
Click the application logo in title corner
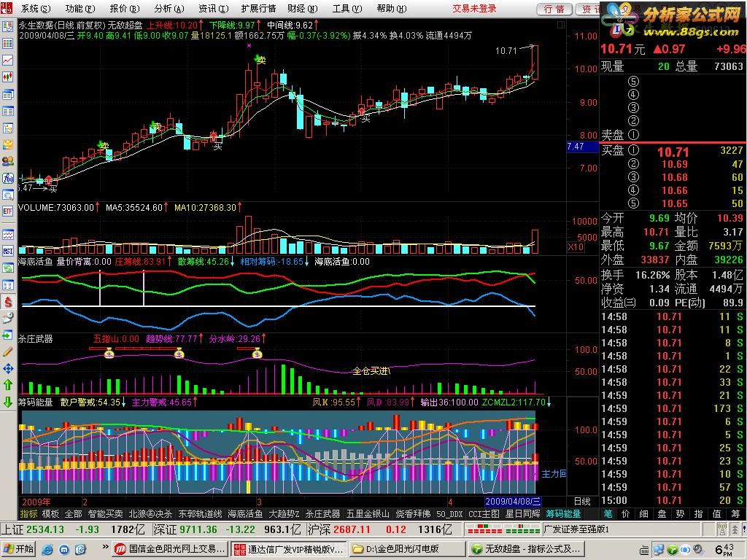(7, 9)
